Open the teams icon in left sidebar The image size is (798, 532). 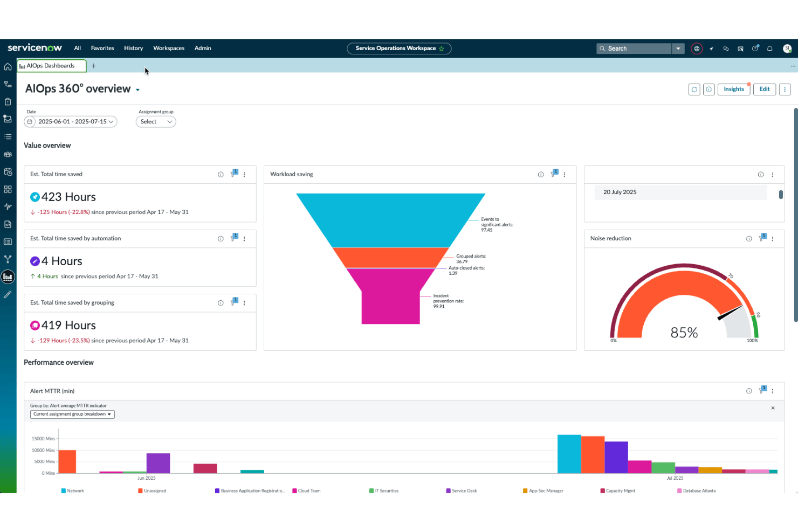point(8,154)
